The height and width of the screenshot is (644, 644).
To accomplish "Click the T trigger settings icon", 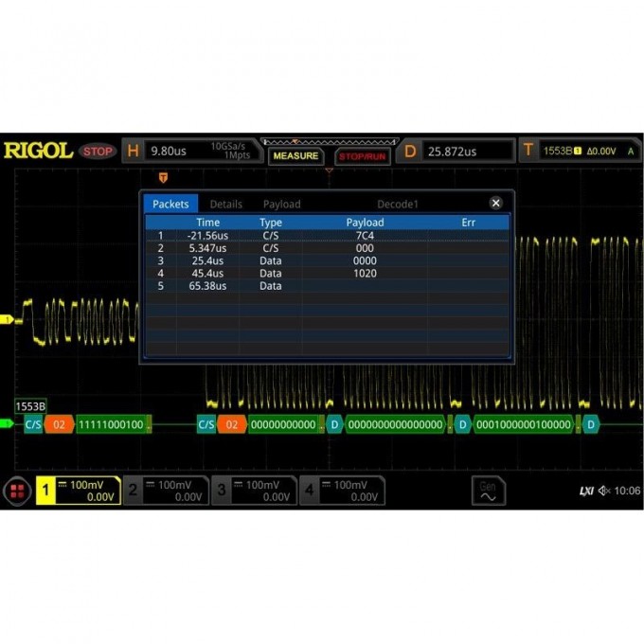I will (x=528, y=151).
